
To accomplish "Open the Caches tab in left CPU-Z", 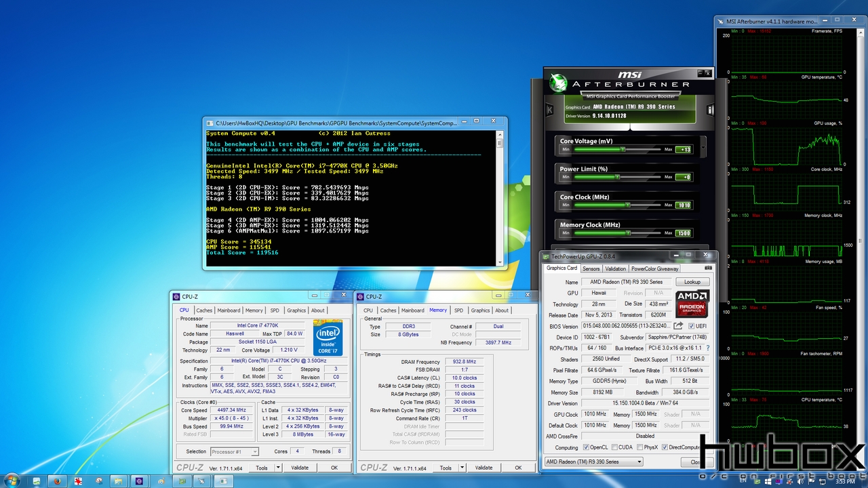I will coord(204,310).
